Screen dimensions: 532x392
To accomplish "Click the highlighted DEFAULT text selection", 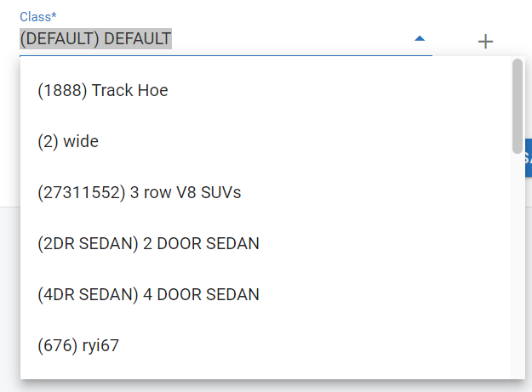I will pos(95,39).
